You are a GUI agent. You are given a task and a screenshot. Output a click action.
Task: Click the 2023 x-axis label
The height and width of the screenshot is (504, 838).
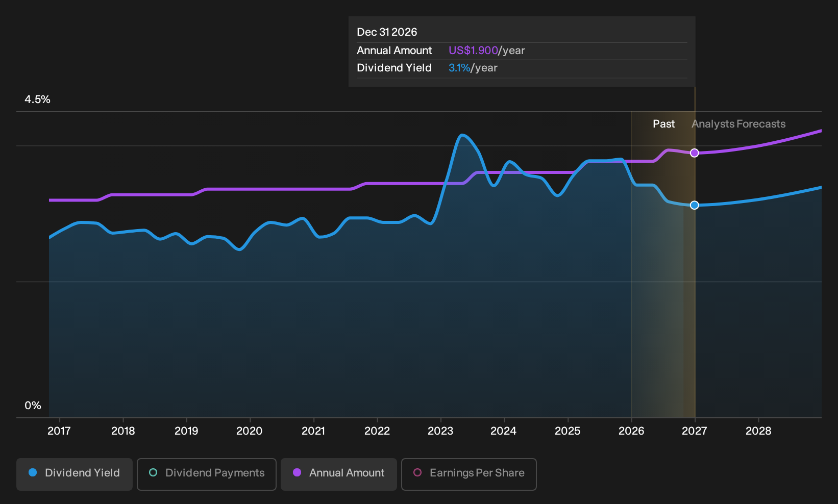click(x=440, y=431)
